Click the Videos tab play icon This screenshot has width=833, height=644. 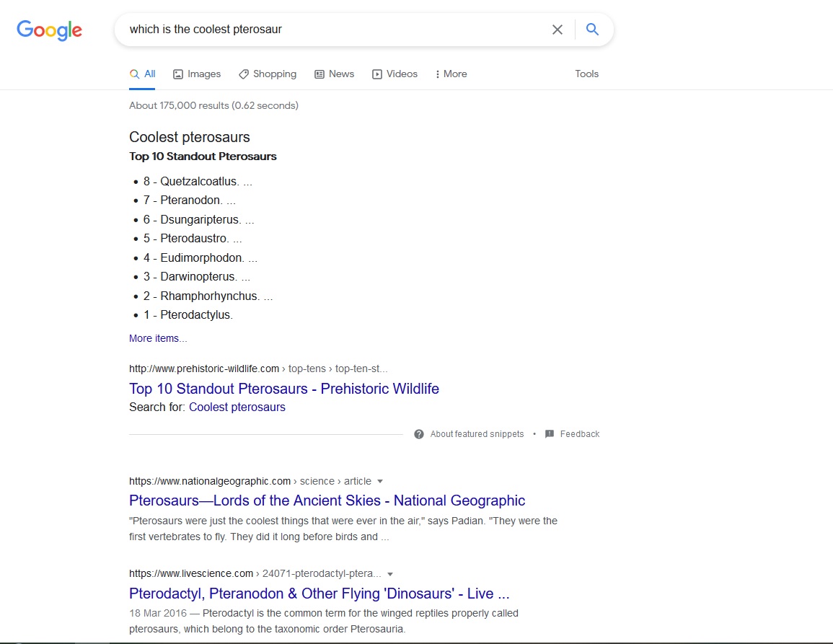pos(376,74)
